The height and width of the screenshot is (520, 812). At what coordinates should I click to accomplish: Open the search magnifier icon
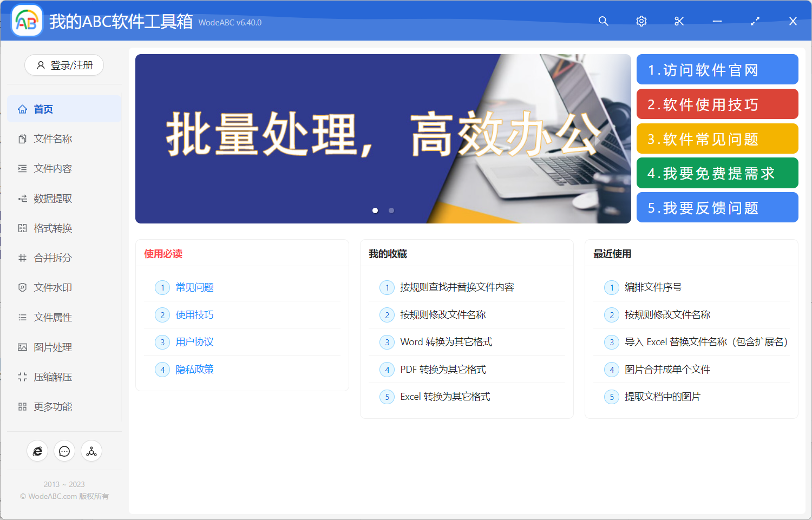[603, 21]
